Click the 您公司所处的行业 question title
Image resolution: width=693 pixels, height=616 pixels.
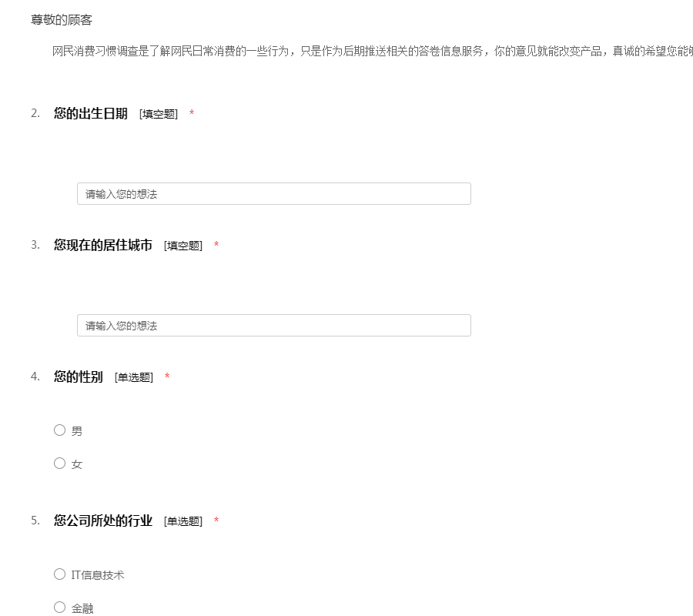point(103,521)
